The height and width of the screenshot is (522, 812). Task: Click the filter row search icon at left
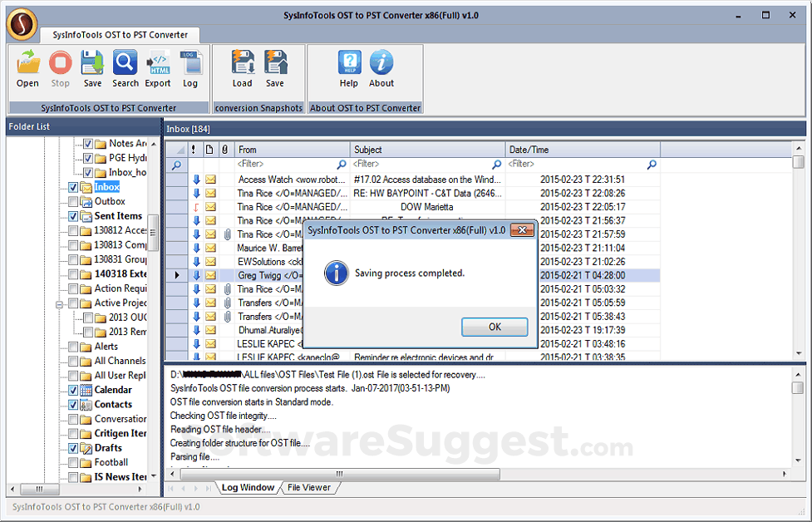tap(176, 165)
